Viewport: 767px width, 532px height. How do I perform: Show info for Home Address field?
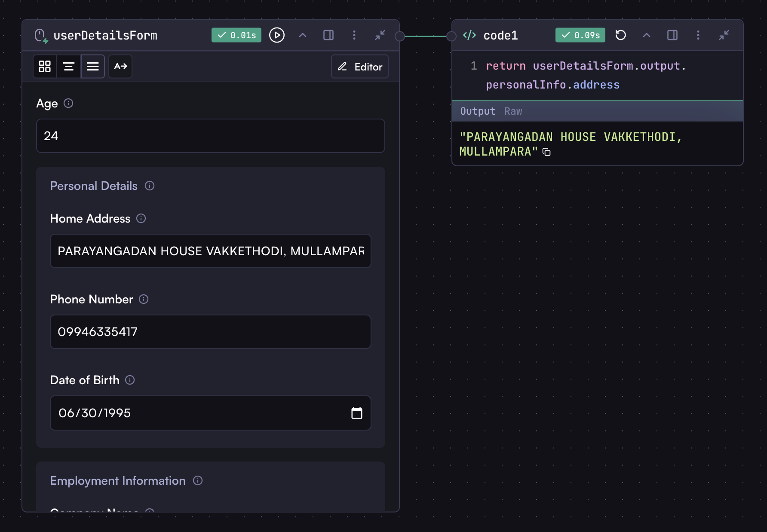click(141, 218)
